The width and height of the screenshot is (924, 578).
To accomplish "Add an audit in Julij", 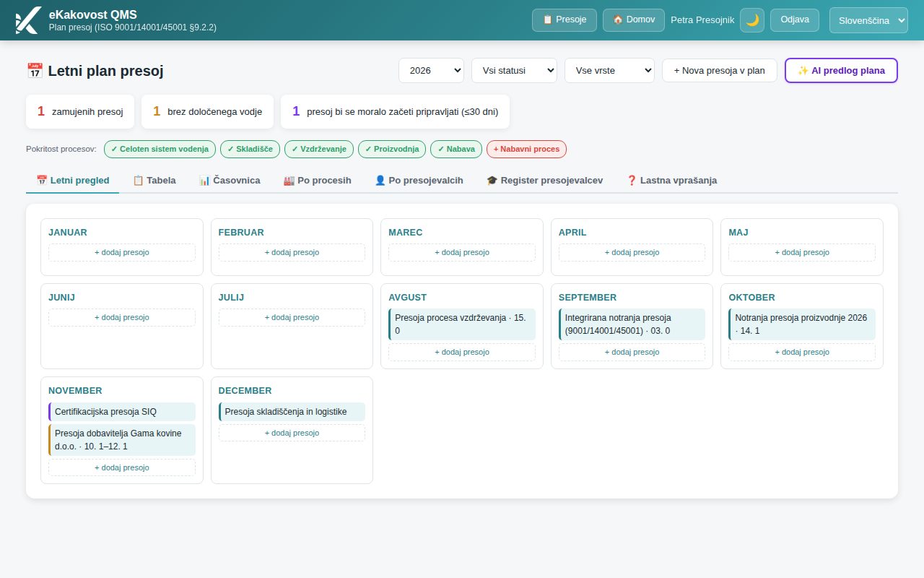I will pos(292,317).
